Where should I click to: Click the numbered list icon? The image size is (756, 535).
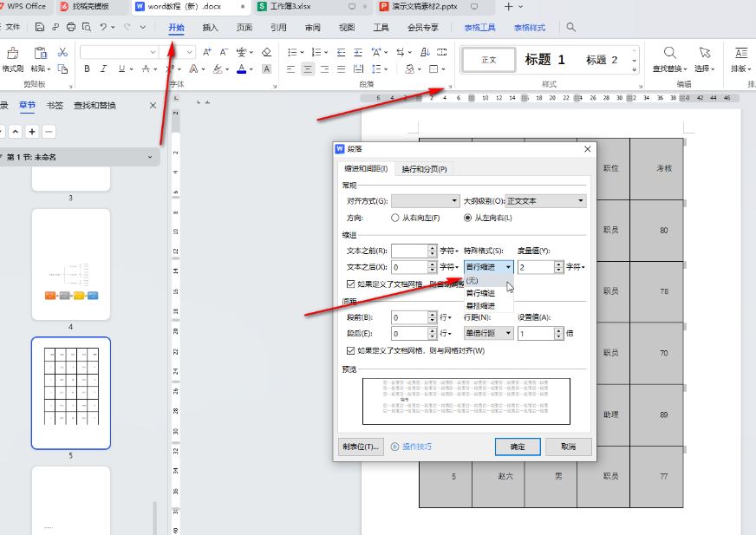(x=316, y=52)
